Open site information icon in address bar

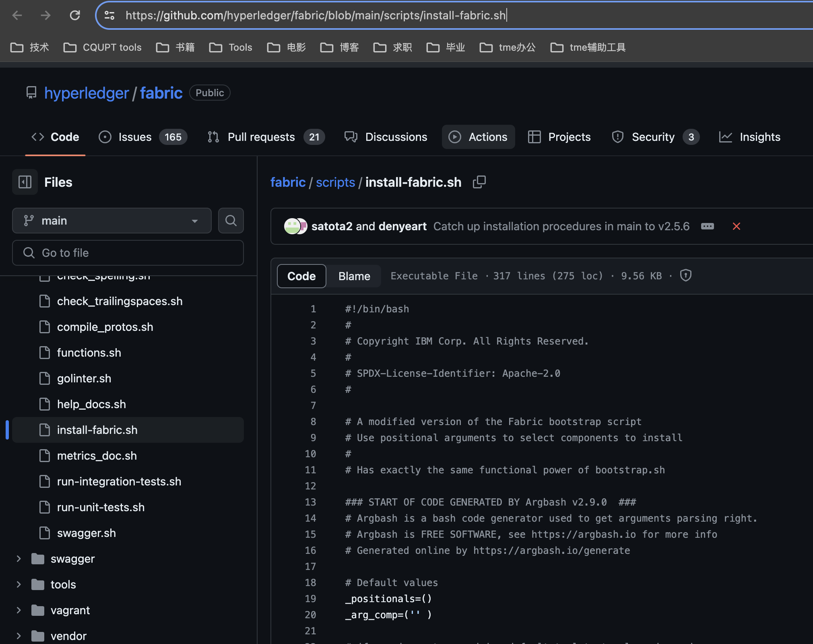click(109, 15)
